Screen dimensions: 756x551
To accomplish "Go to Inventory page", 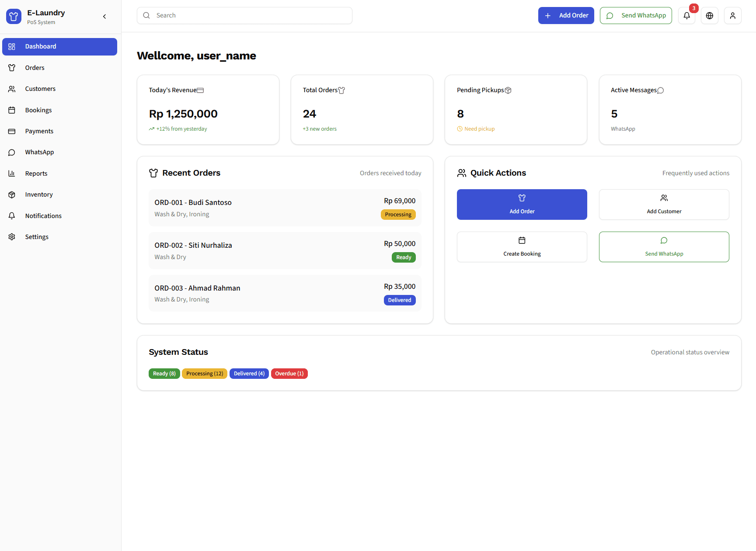I will 59,194.
